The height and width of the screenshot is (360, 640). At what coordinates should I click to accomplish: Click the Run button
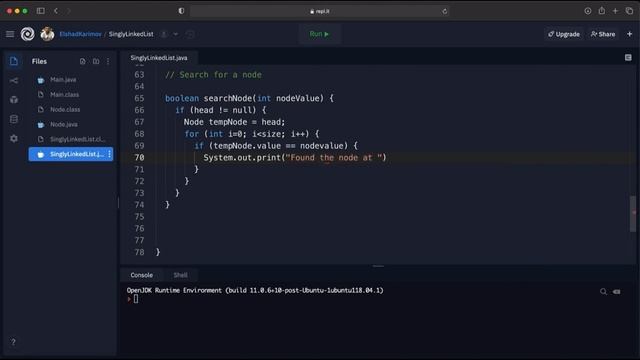(319, 34)
